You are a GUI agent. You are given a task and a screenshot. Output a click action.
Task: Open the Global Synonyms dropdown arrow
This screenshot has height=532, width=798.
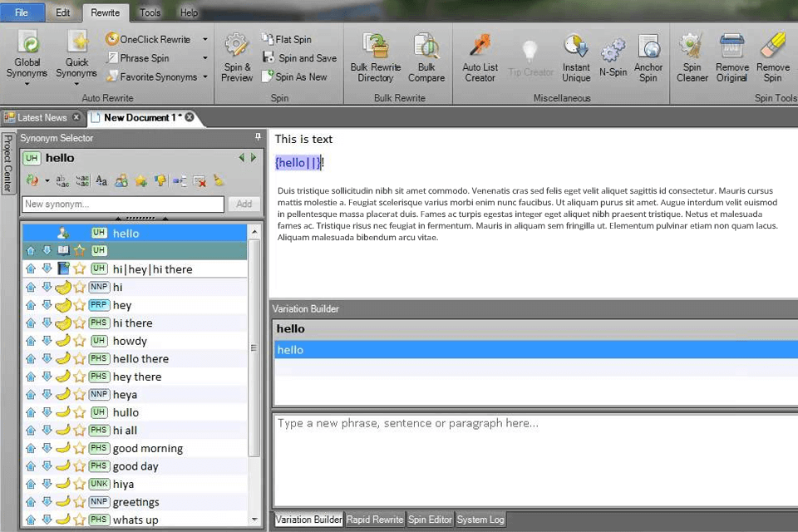27,84
